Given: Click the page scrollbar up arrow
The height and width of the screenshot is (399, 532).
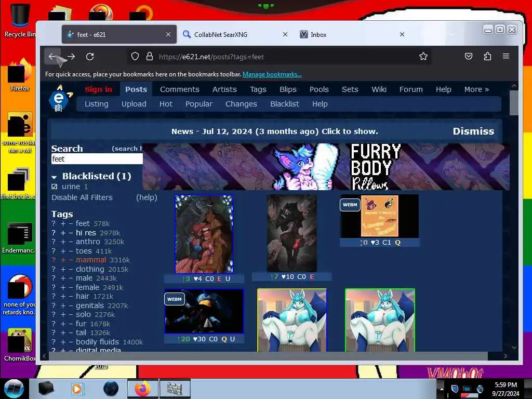Looking at the screenshot, I should pyautogui.click(x=514, y=86).
